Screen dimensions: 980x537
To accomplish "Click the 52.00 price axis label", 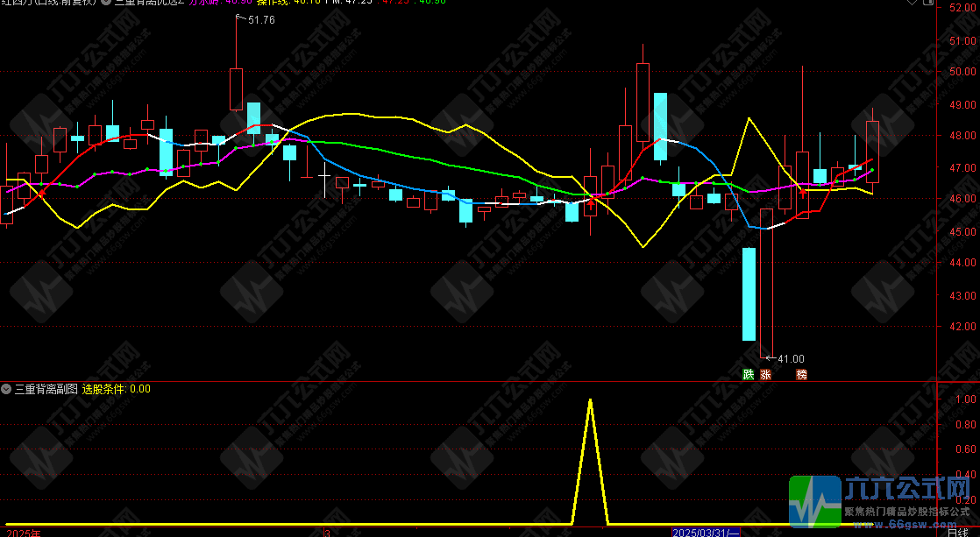I will (x=962, y=8).
